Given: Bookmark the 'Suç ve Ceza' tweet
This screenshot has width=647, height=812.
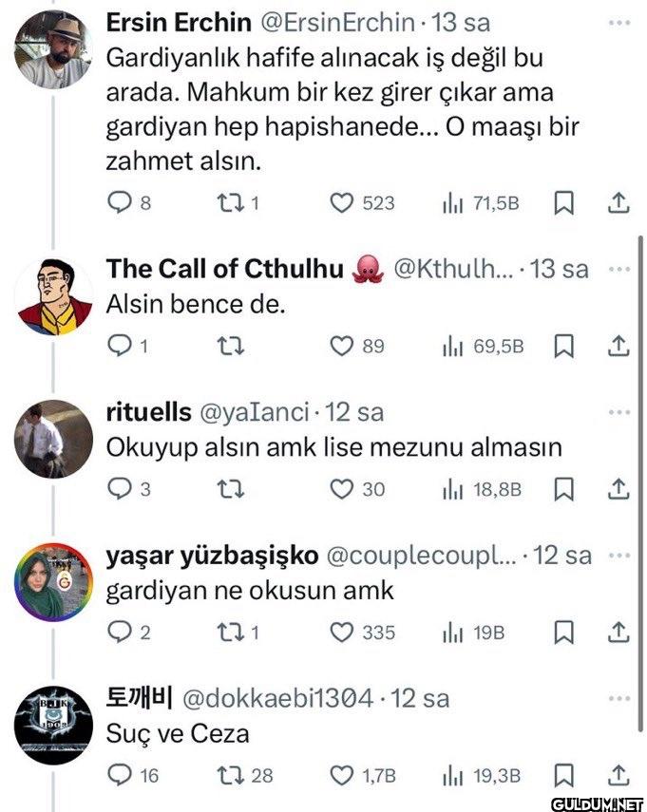Looking at the screenshot, I should tap(562, 775).
